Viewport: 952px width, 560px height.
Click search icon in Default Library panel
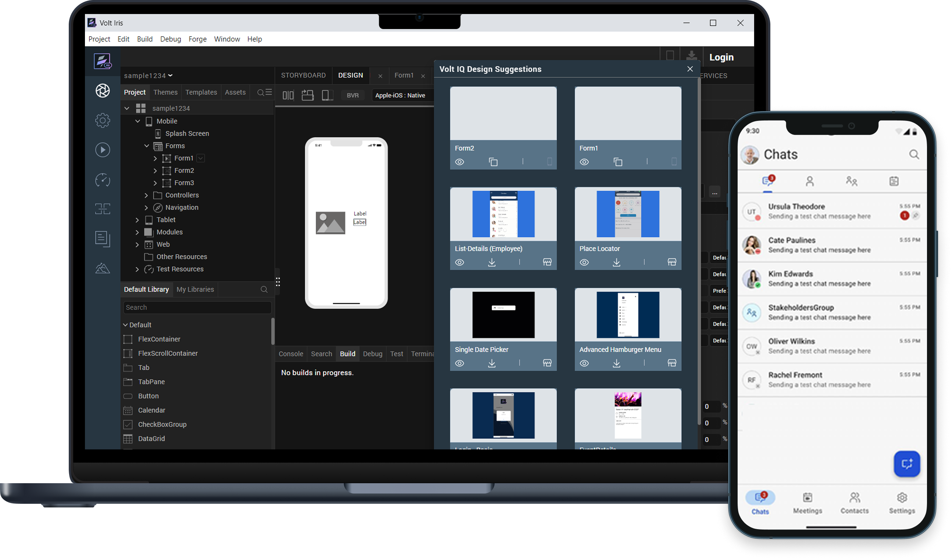click(x=264, y=289)
